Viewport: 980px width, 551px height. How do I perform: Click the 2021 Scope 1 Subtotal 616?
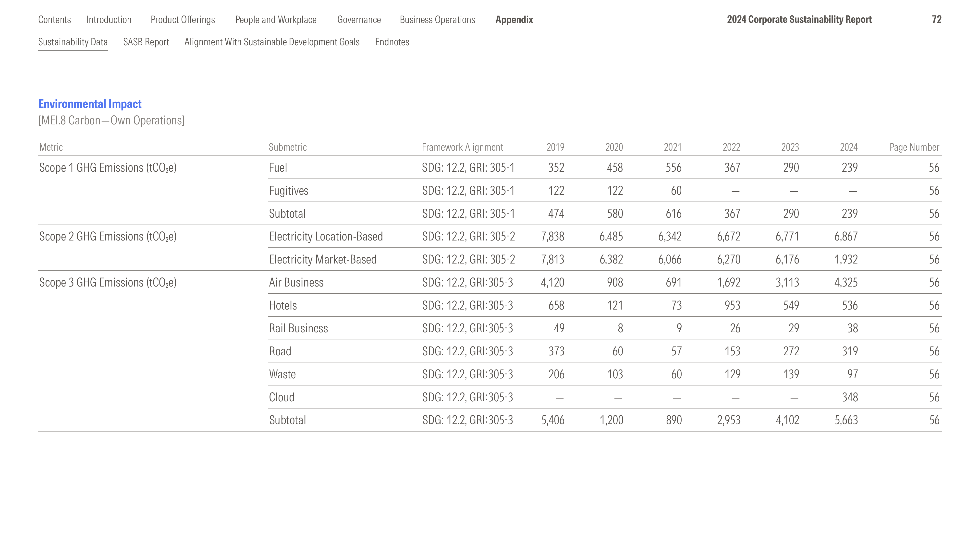coord(674,214)
